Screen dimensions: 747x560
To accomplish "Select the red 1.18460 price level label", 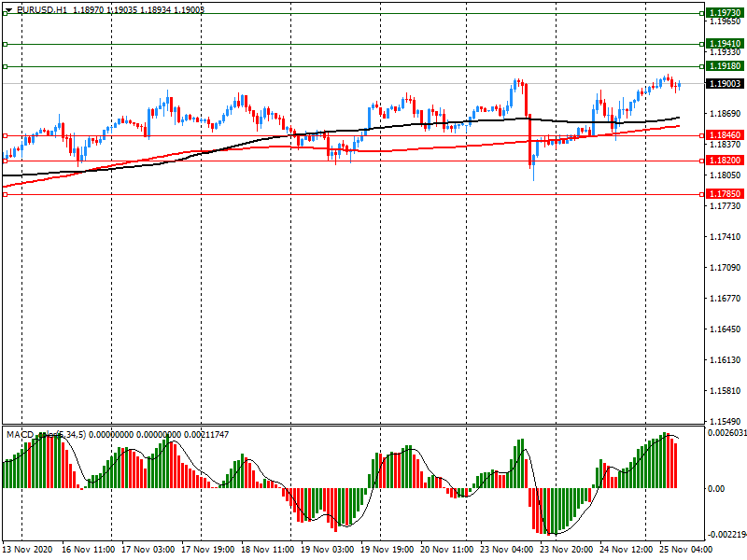I will point(726,135).
